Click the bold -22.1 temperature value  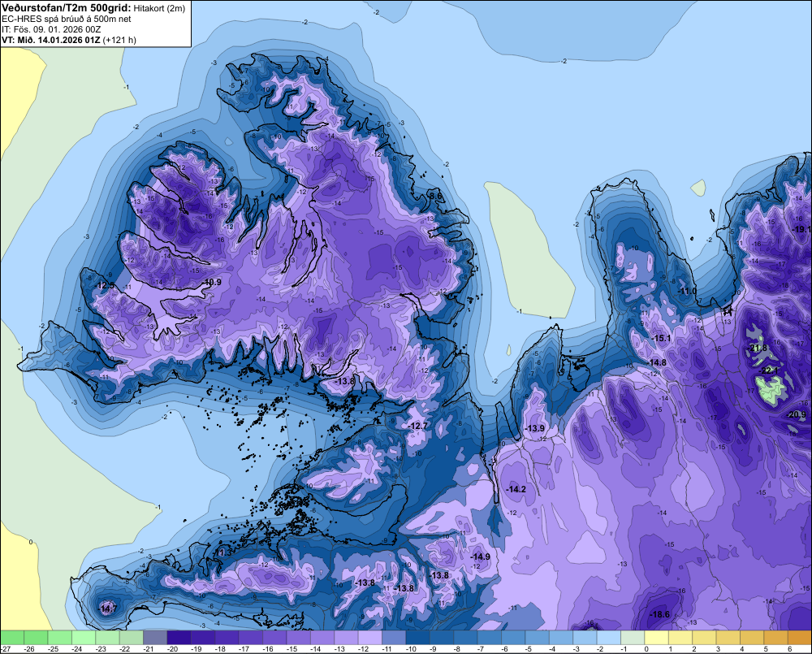(x=770, y=370)
